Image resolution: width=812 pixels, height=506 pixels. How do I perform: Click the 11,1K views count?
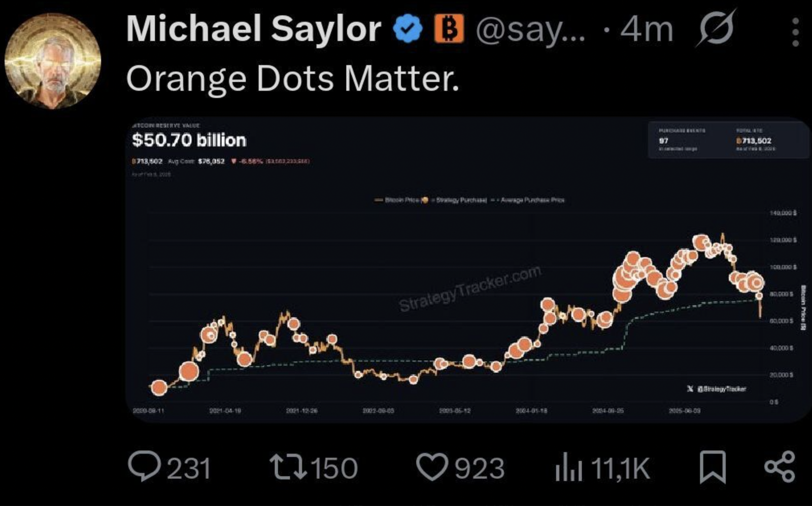[x=620, y=468]
